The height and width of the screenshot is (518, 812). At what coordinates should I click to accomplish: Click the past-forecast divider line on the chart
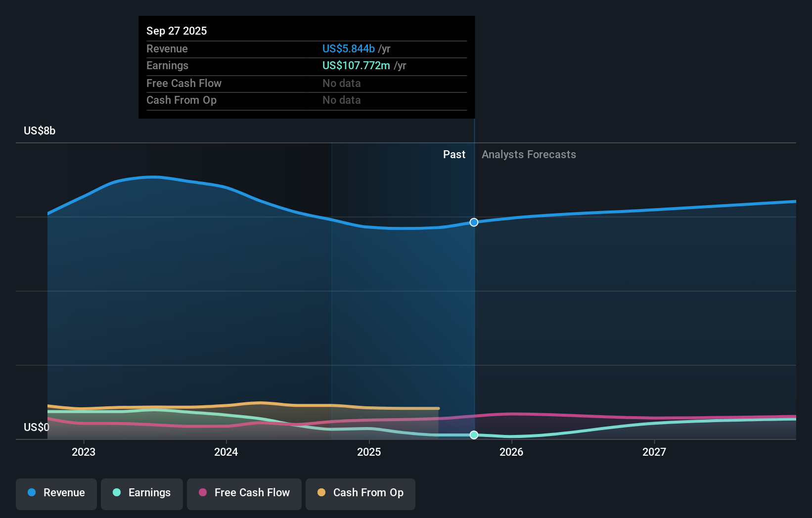473,297
